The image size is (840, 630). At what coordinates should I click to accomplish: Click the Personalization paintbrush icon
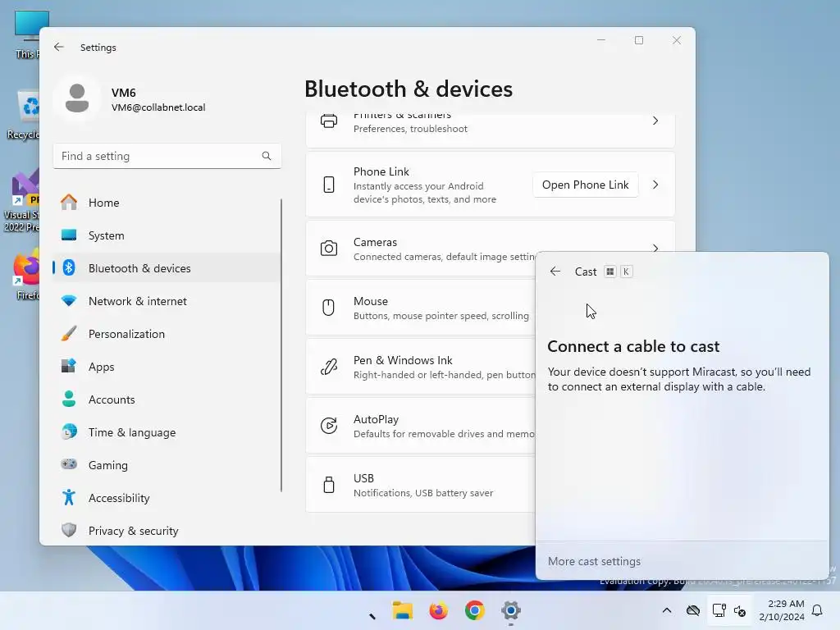tap(69, 333)
